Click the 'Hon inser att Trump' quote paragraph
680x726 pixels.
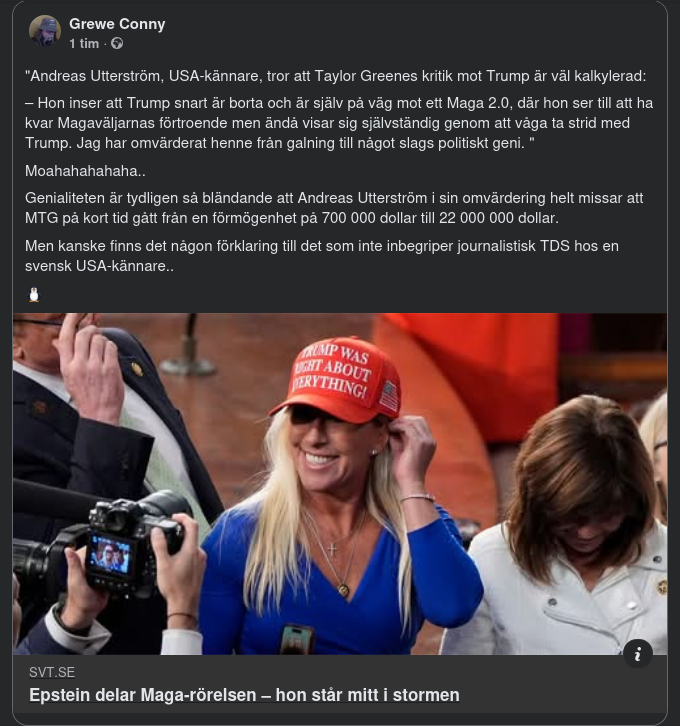(x=339, y=123)
